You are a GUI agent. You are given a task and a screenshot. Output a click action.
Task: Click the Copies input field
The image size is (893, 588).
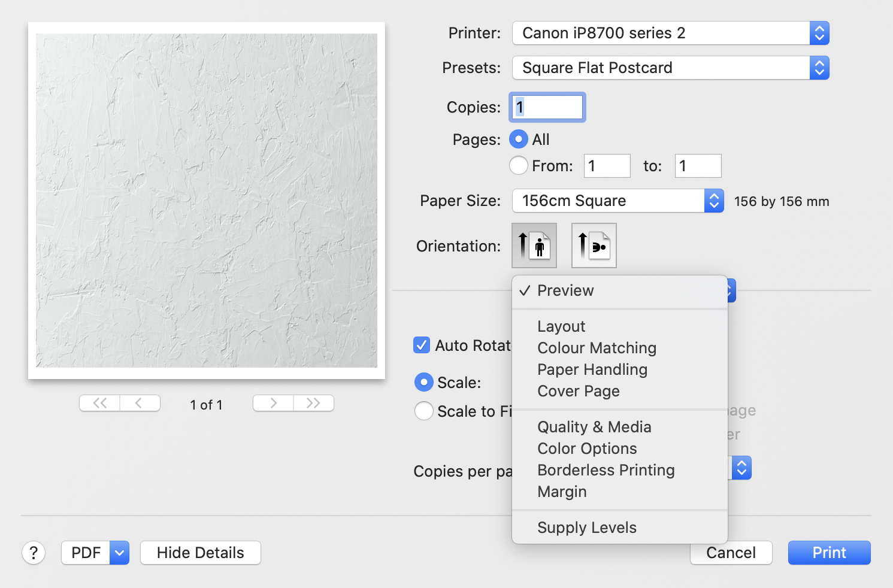tap(547, 107)
